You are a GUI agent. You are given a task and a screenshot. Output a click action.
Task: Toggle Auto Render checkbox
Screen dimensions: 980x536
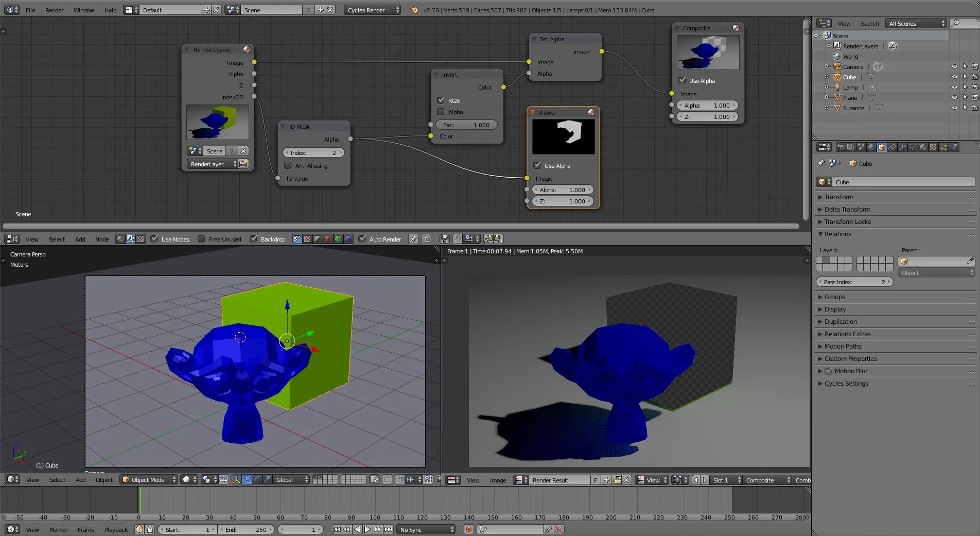click(x=362, y=239)
